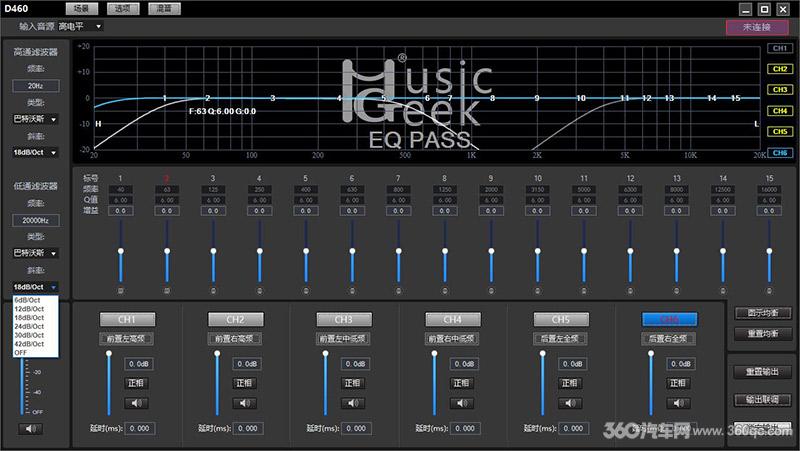Choose 12dB/Oct in the slope list
Viewport: 800px width, 451px height.
35,309
